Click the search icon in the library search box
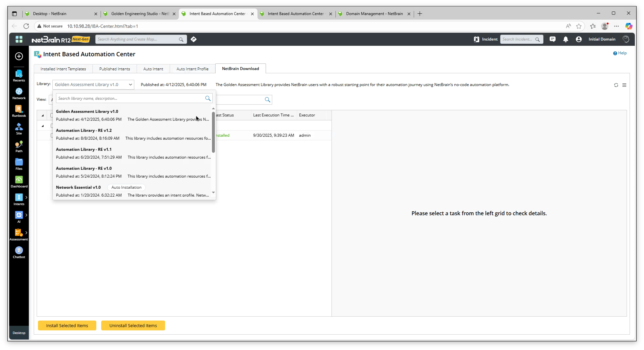The height and width of the screenshot is (350, 644). [208, 98]
